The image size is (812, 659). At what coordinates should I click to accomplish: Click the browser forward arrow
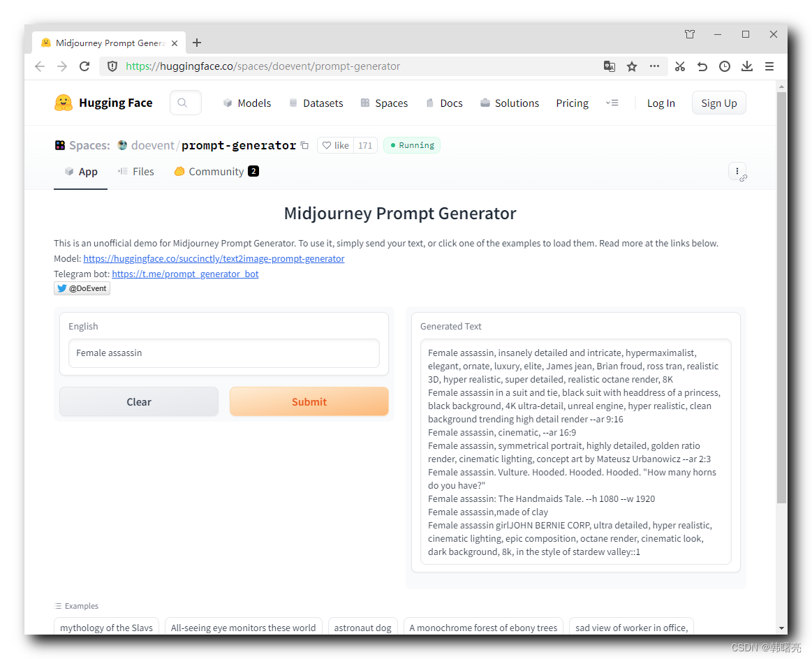[x=62, y=66]
